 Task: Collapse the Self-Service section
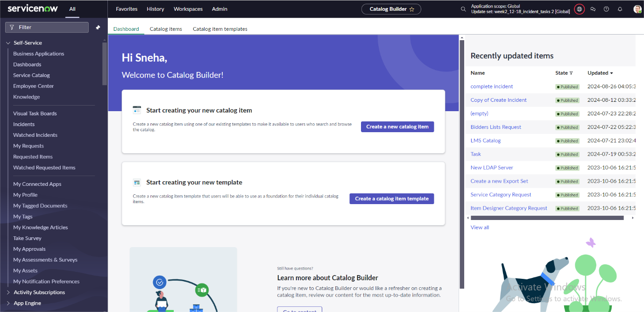pyautogui.click(x=7, y=43)
